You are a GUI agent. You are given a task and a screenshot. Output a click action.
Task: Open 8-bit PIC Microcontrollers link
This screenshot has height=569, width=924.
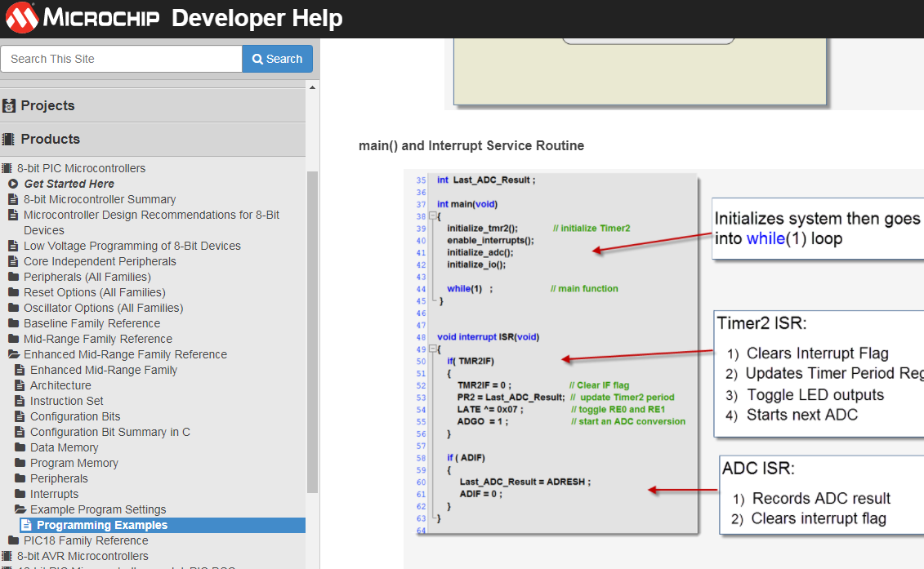pyautogui.click(x=82, y=168)
